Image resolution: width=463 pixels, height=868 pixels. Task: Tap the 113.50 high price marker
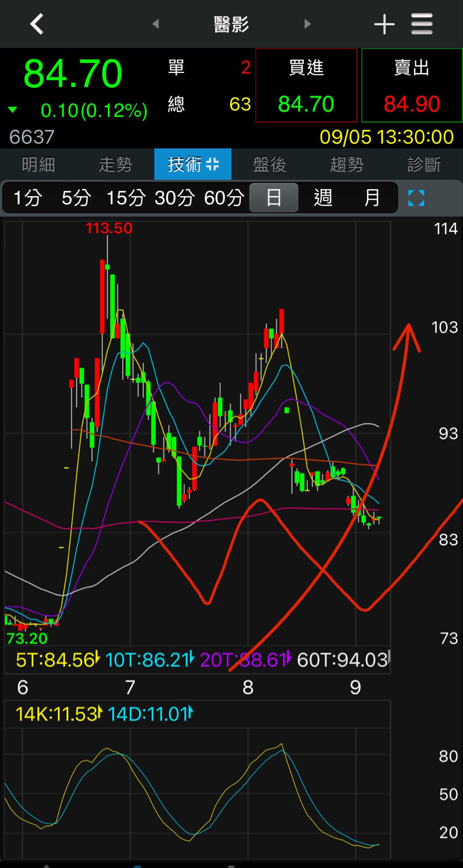coord(109,228)
